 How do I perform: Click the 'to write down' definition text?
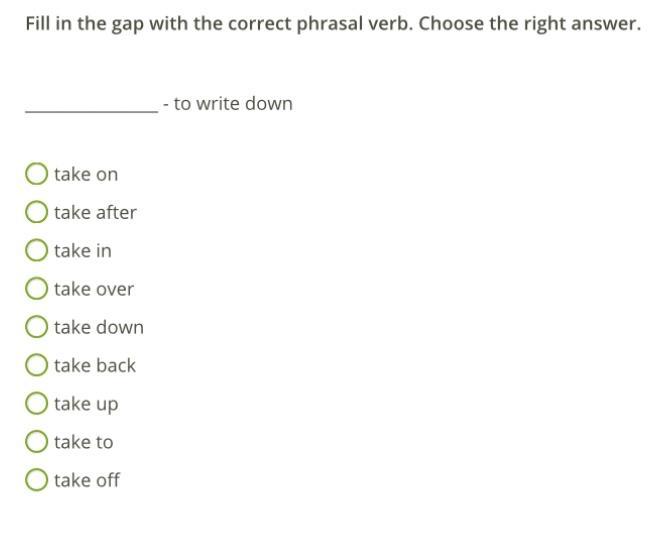pos(233,104)
